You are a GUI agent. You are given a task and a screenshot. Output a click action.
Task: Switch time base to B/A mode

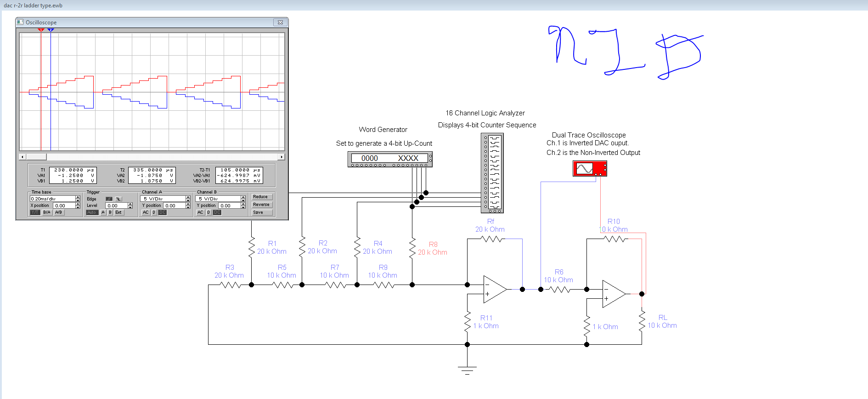click(47, 212)
